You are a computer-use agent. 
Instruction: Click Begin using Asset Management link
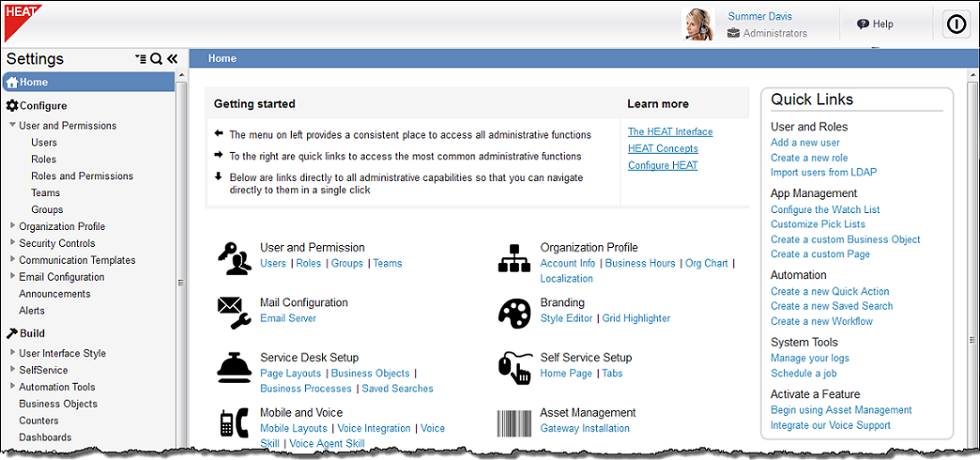841,410
